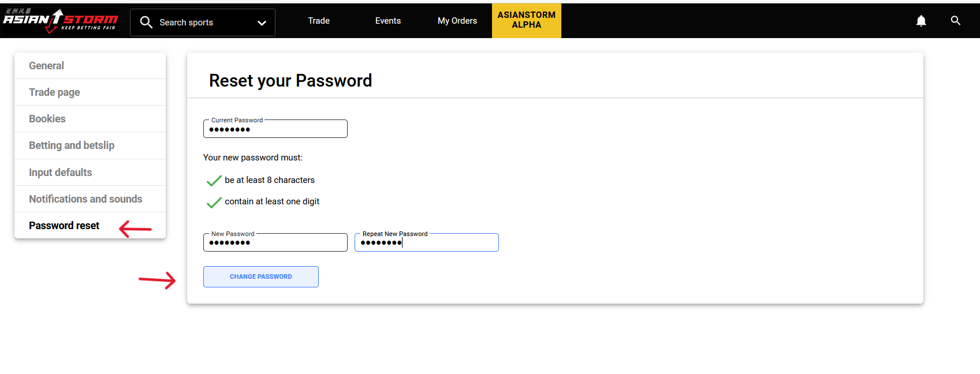Click the search icon at top right

pos(956,21)
